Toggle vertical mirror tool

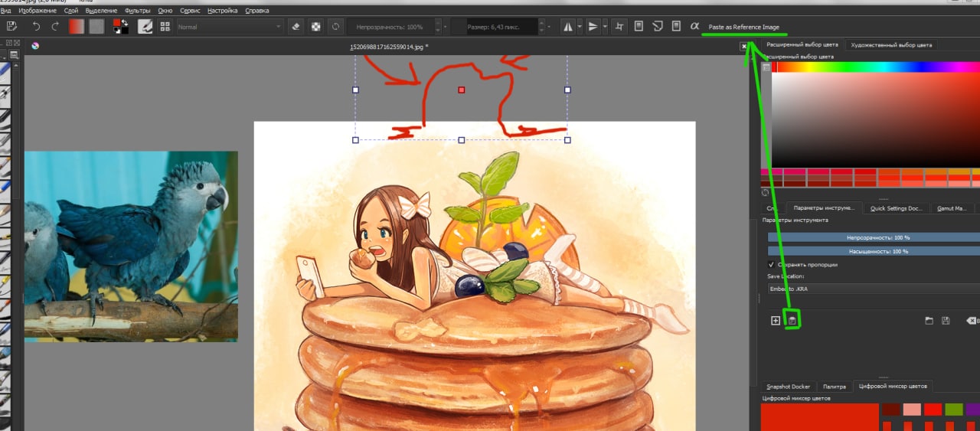coord(593,27)
